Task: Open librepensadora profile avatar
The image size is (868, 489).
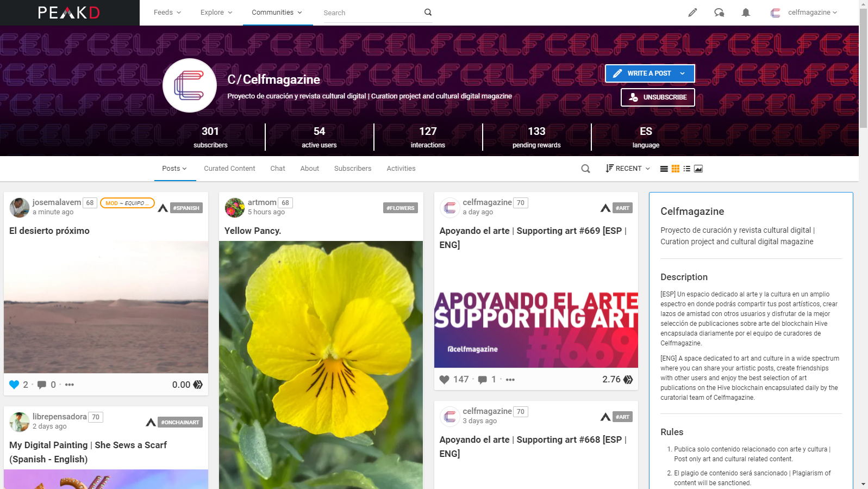Action: click(20, 422)
